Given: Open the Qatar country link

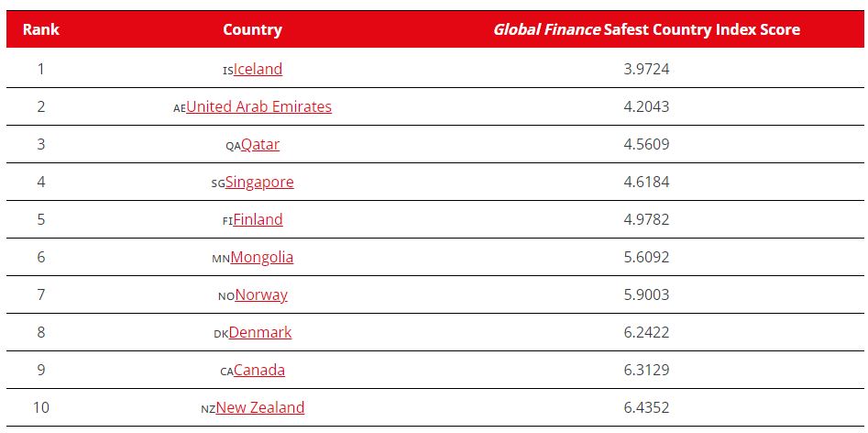Looking at the screenshot, I should (260, 144).
